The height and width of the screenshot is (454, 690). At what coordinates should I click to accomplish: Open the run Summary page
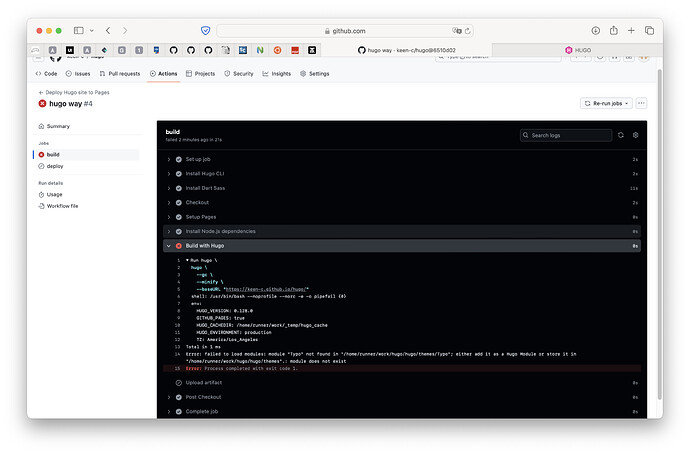click(54, 126)
